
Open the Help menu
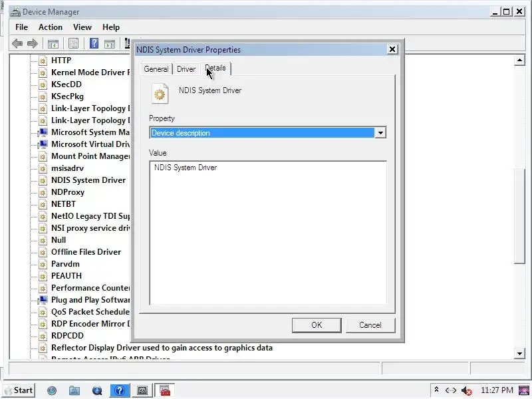(111, 27)
